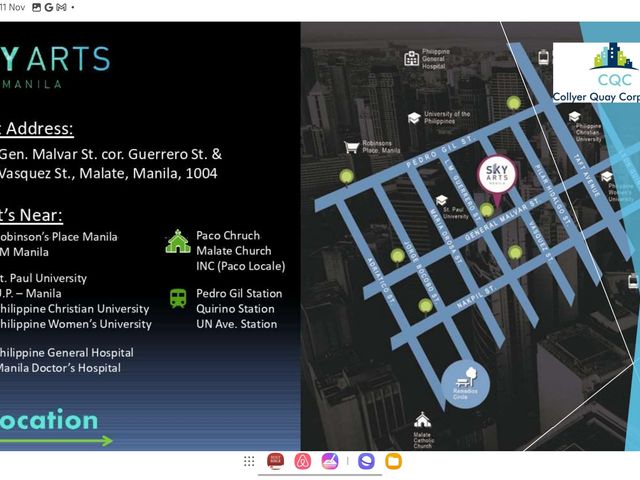The image size is (640, 480).
Task: Click the Robinsons Place shopping cart icon
Action: point(351,147)
